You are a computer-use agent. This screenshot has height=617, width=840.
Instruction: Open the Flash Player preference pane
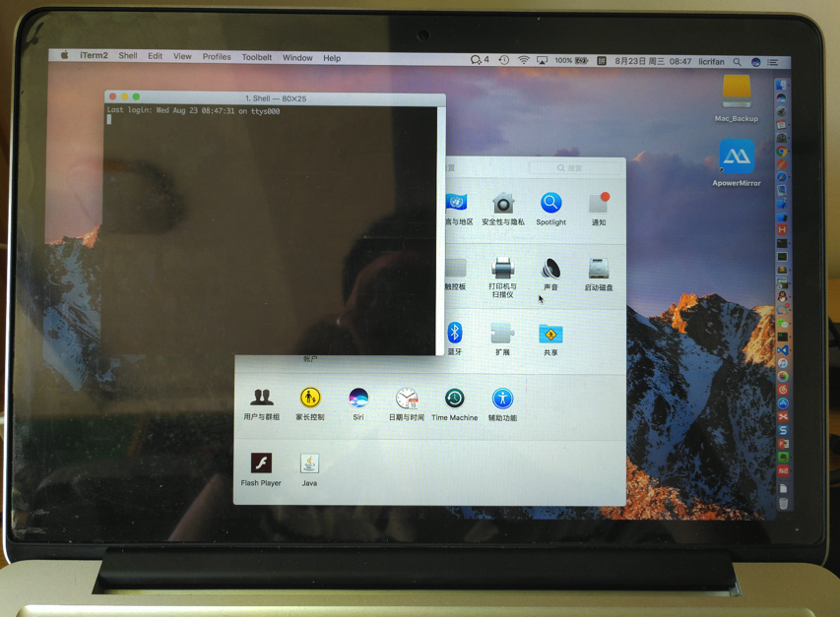(x=261, y=469)
